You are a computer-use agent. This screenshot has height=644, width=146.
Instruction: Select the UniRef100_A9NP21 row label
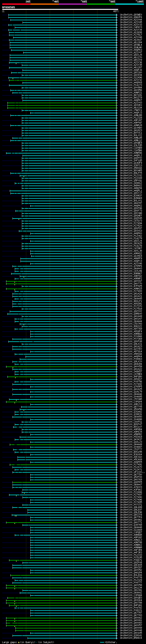pos(131,93)
